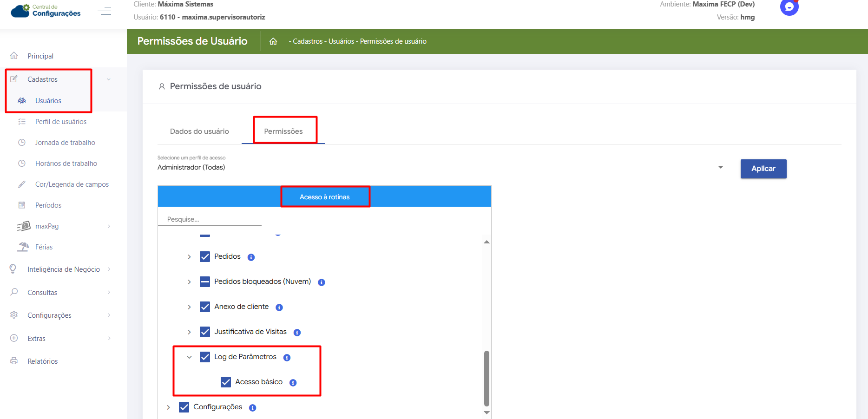The width and height of the screenshot is (868, 419).
Task: Toggle the Pedidos bloqueados (Nuvem) checkbox
Action: [205, 282]
